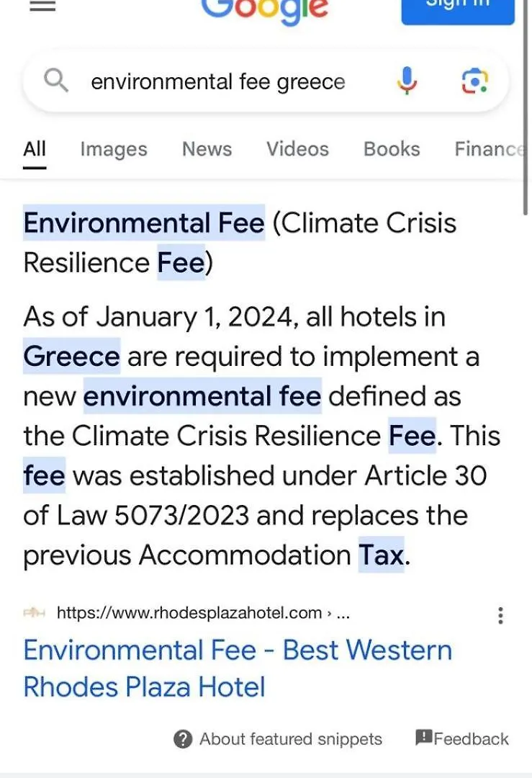Open Google Lens camera search icon

tap(474, 81)
